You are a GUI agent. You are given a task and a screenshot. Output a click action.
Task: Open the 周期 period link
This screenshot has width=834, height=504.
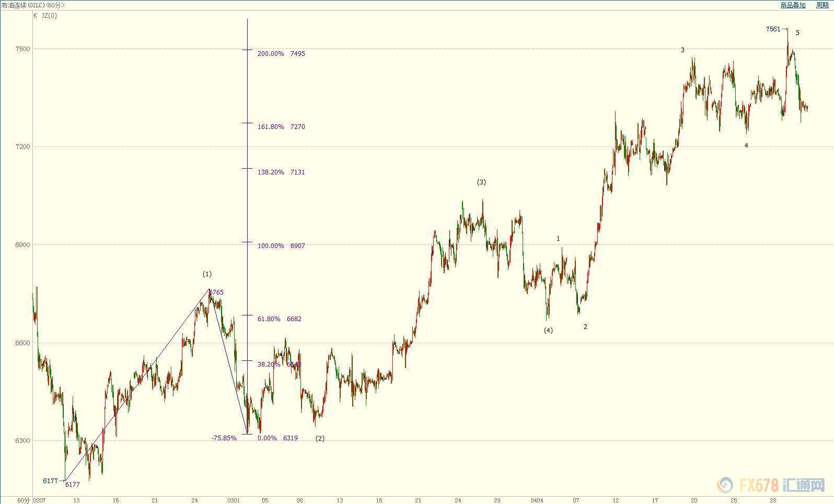(x=823, y=5)
